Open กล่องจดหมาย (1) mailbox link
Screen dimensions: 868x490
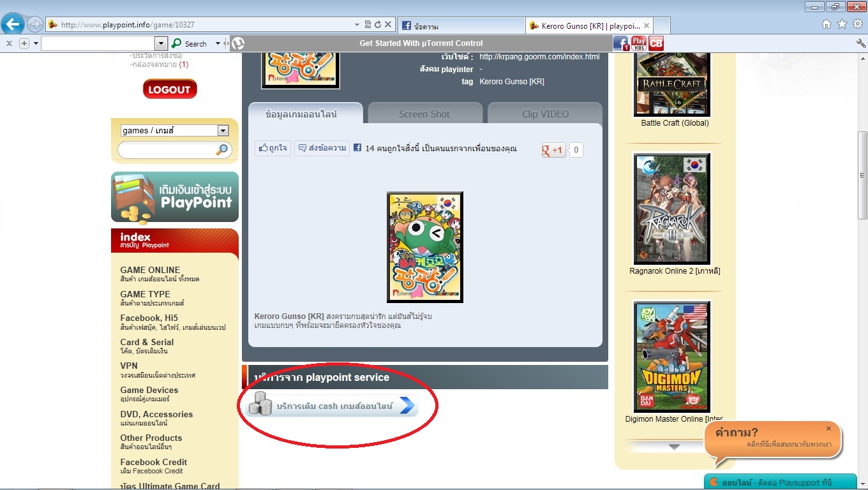159,64
